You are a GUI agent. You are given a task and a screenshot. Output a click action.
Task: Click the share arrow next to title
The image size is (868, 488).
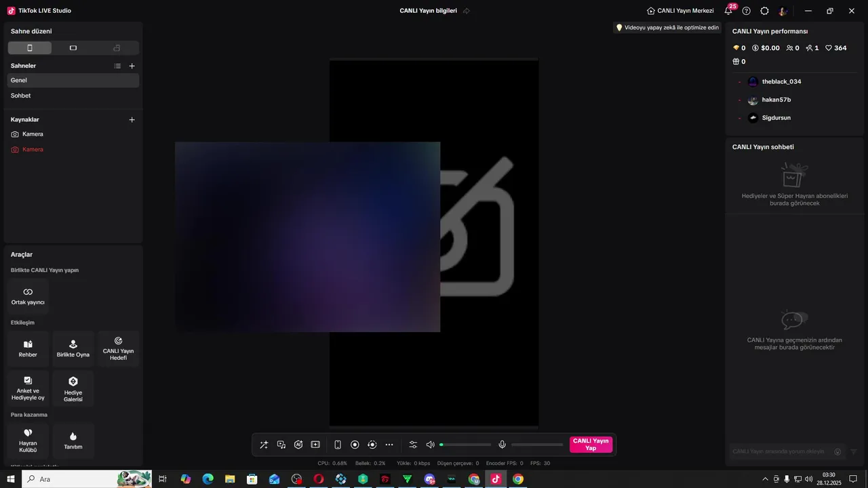[467, 11]
